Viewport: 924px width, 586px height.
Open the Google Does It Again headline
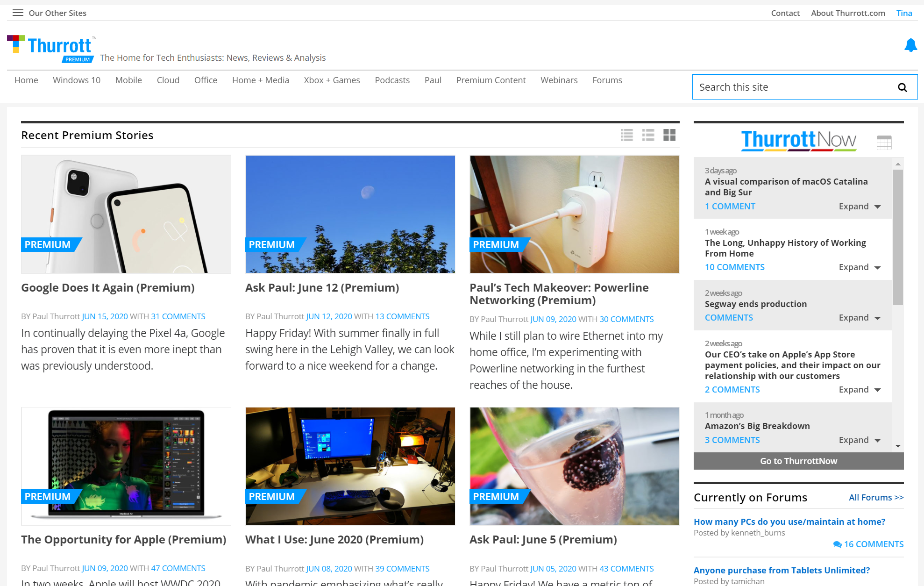pos(108,288)
